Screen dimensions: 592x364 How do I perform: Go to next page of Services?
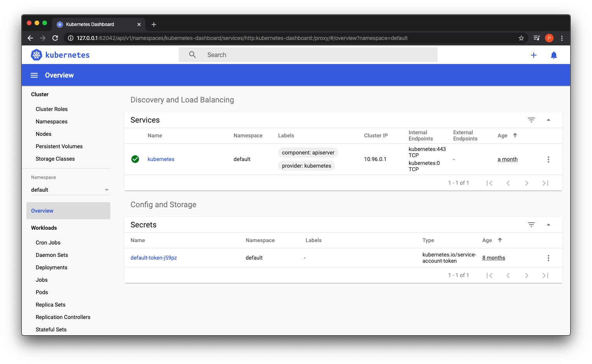(527, 183)
